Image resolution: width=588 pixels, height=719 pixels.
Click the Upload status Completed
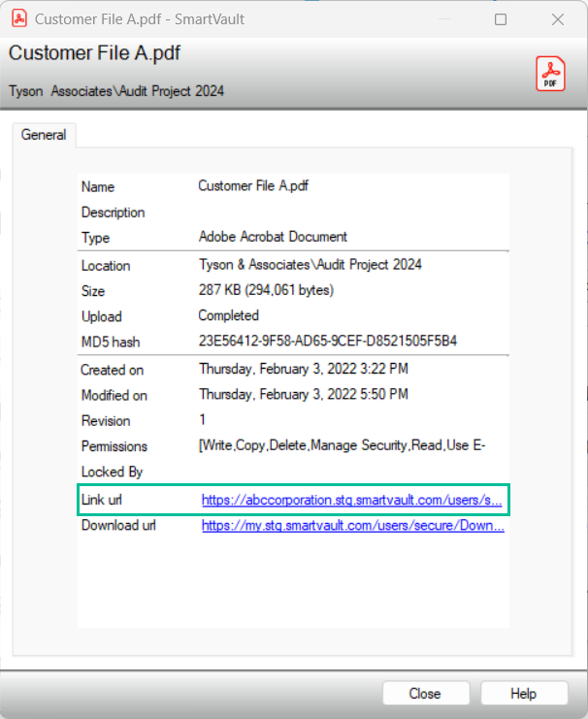coord(228,315)
